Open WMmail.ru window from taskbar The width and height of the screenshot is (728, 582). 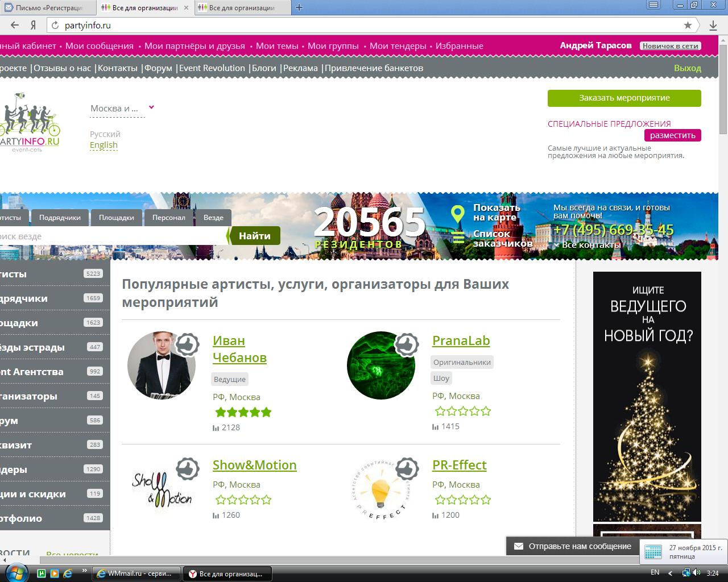coord(136,573)
